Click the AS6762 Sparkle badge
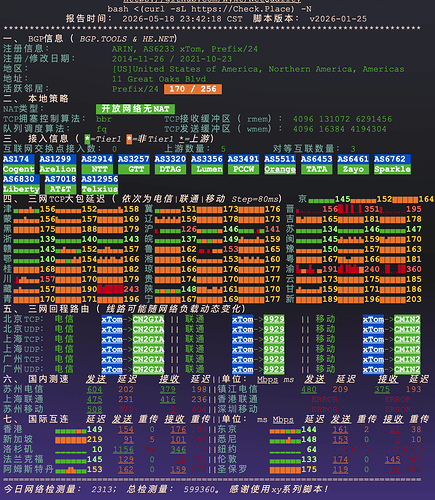 tap(392, 164)
